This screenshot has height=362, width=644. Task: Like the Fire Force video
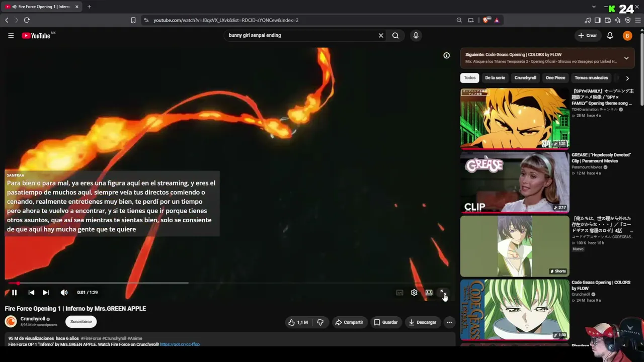click(298, 322)
